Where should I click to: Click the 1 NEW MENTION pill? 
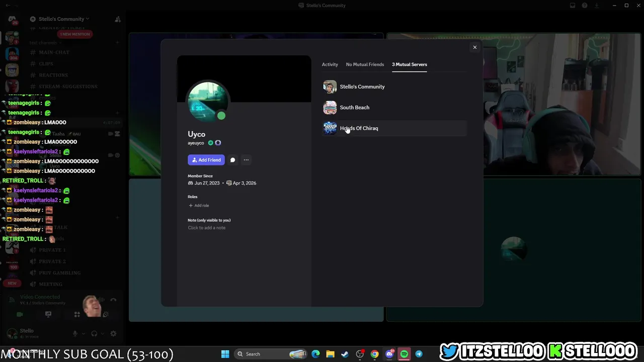[x=74, y=34]
